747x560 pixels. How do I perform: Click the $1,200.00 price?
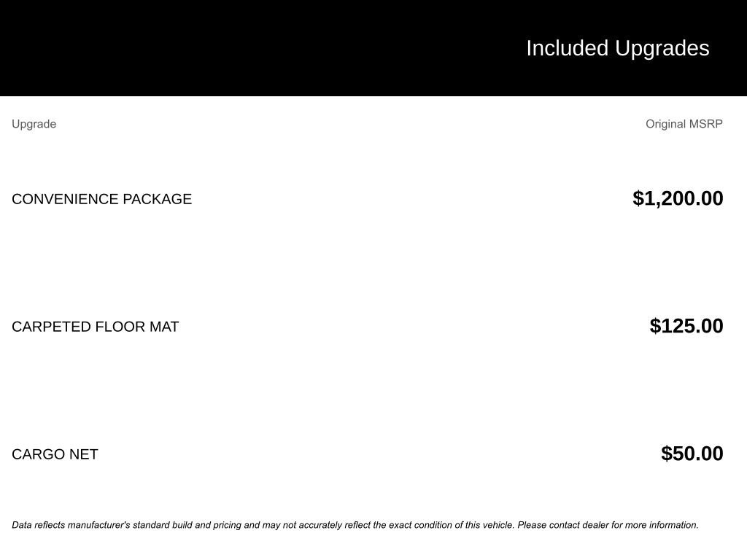click(678, 198)
